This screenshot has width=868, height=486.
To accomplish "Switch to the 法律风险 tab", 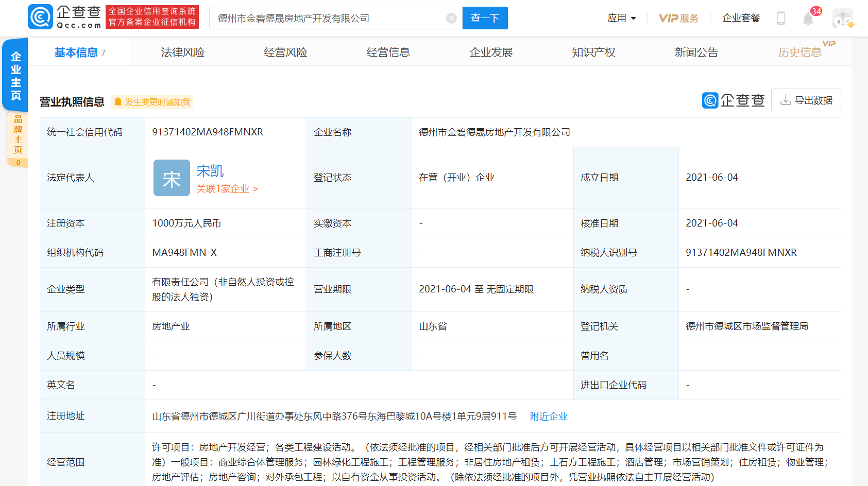I will click(x=182, y=52).
